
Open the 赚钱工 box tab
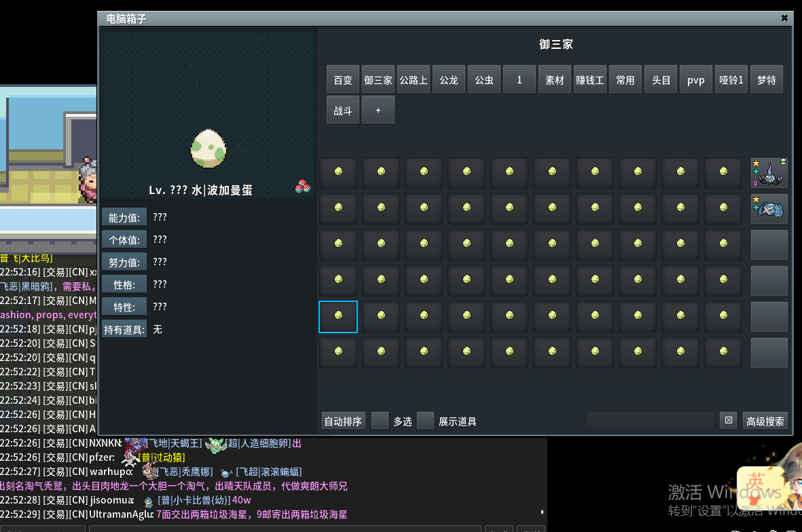[589, 79]
